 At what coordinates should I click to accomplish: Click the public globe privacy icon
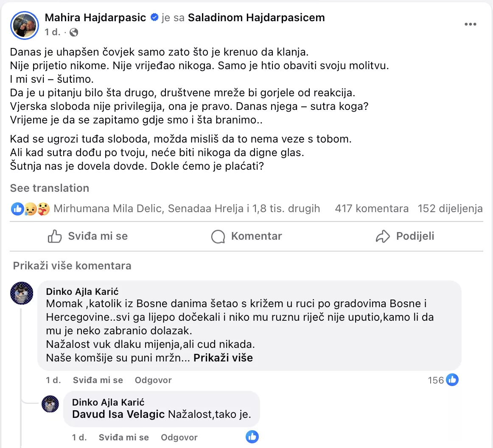(73, 32)
